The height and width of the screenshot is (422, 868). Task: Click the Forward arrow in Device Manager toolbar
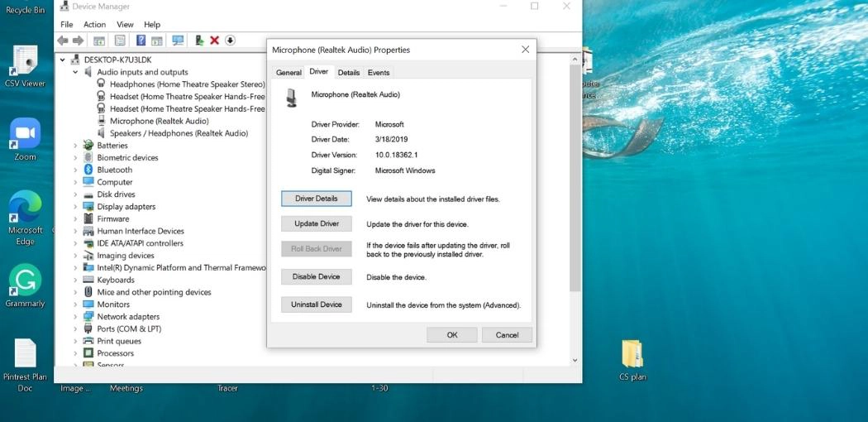(78, 41)
